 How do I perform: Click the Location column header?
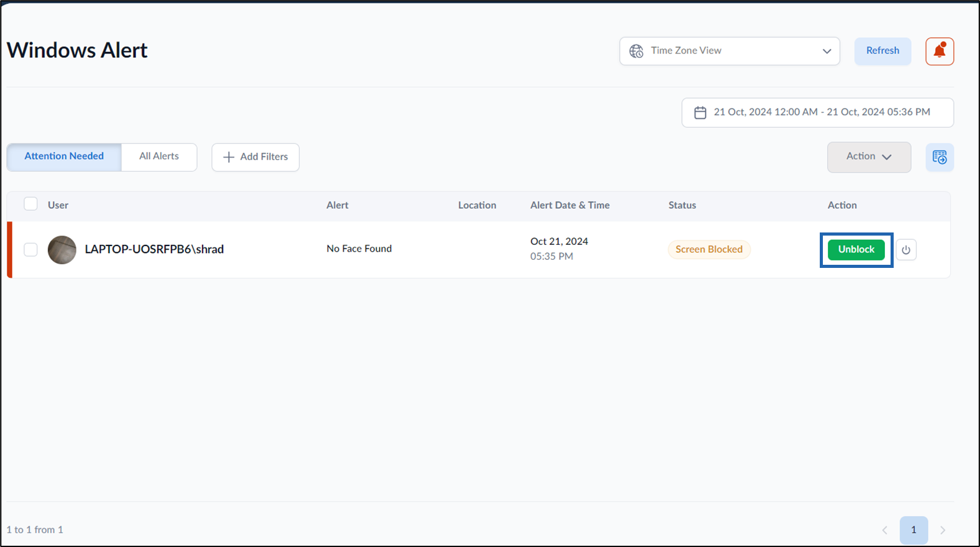tap(477, 205)
